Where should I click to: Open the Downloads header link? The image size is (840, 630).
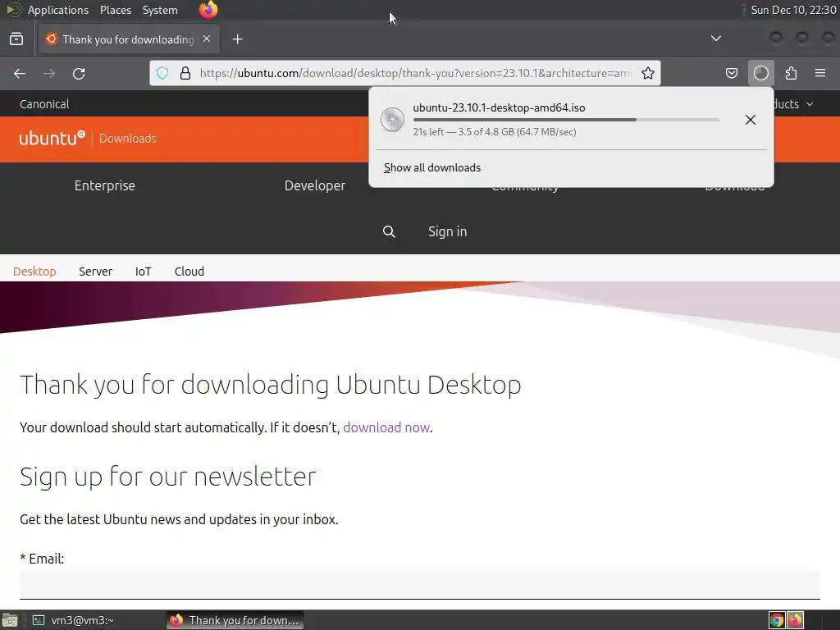127,138
